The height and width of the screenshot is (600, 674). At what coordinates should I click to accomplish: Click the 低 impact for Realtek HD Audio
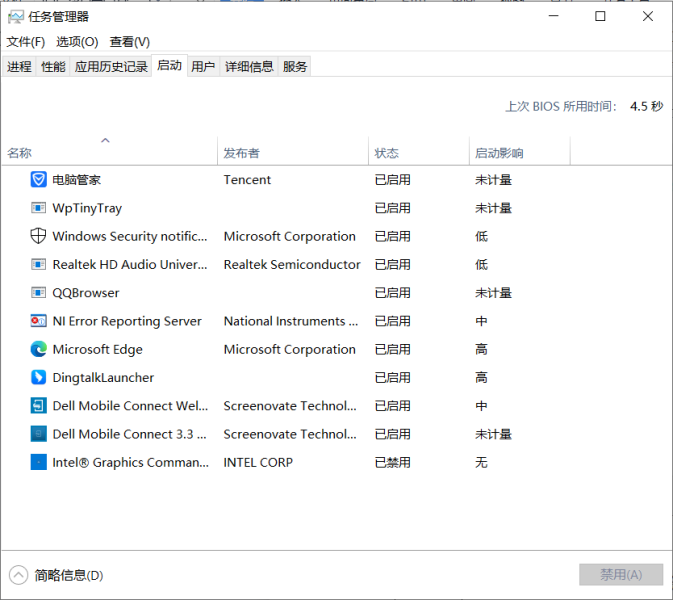click(481, 264)
